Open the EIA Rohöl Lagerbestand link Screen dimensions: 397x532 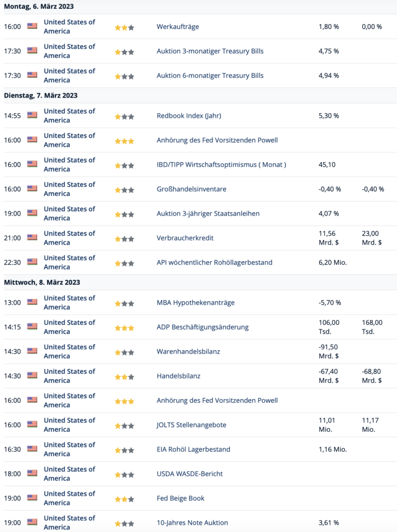pos(193,449)
